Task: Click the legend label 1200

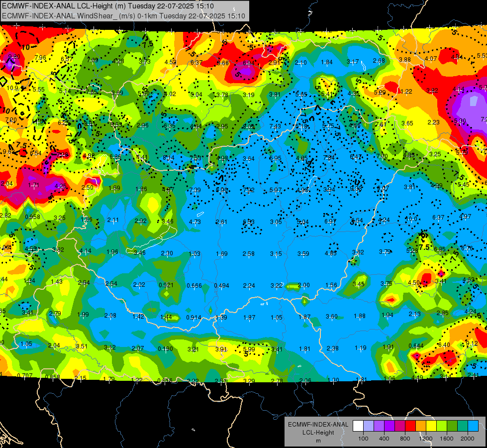Action: point(426,439)
